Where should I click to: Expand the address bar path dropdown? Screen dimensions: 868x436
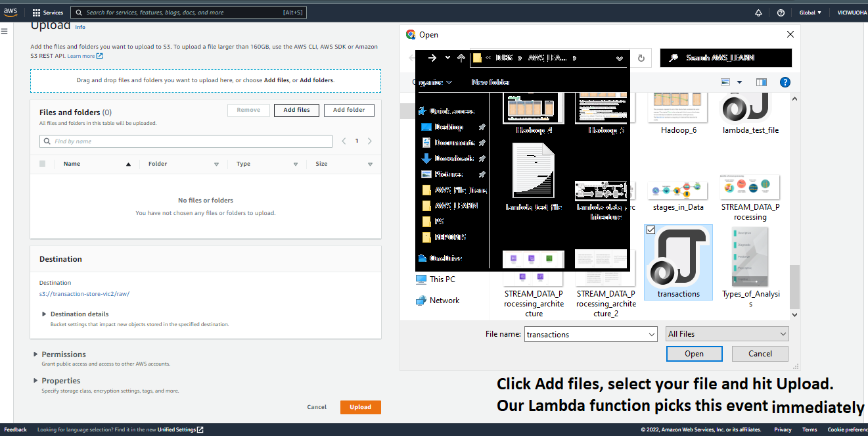point(620,58)
